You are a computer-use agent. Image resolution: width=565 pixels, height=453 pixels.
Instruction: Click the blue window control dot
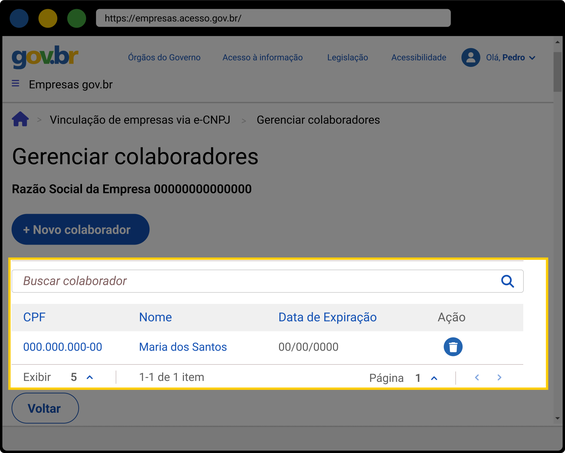[19, 18]
